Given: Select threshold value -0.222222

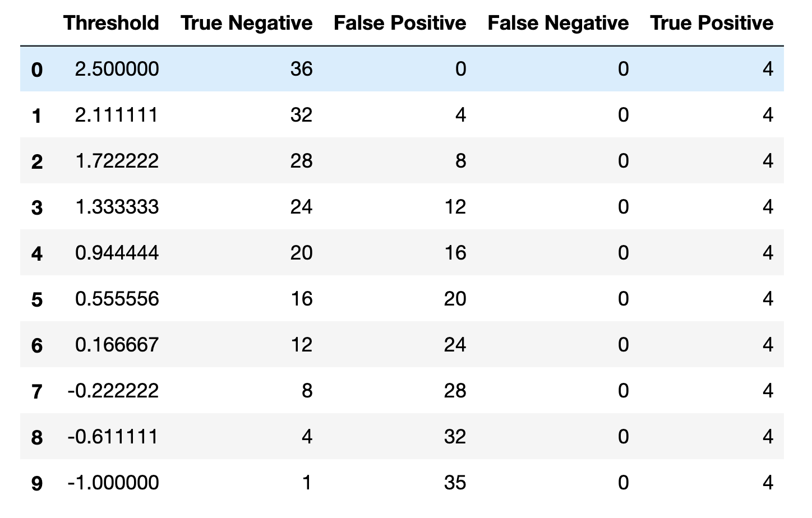Looking at the screenshot, I should (x=113, y=391).
